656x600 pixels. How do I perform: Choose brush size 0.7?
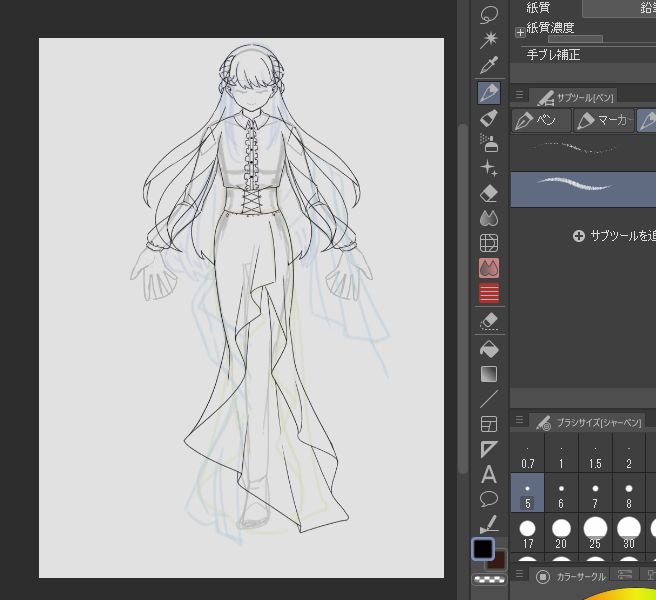[x=528, y=453]
